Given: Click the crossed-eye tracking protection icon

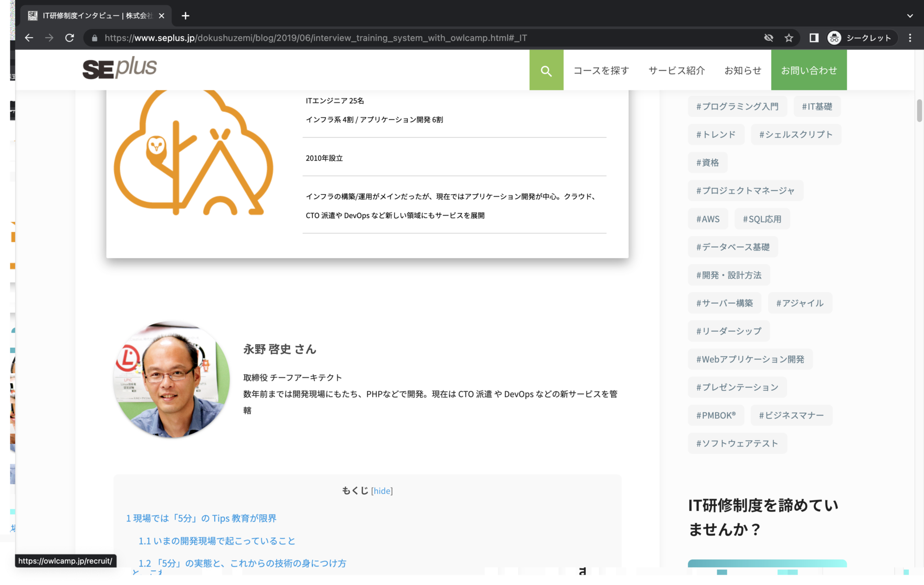Looking at the screenshot, I should (x=769, y=38).
